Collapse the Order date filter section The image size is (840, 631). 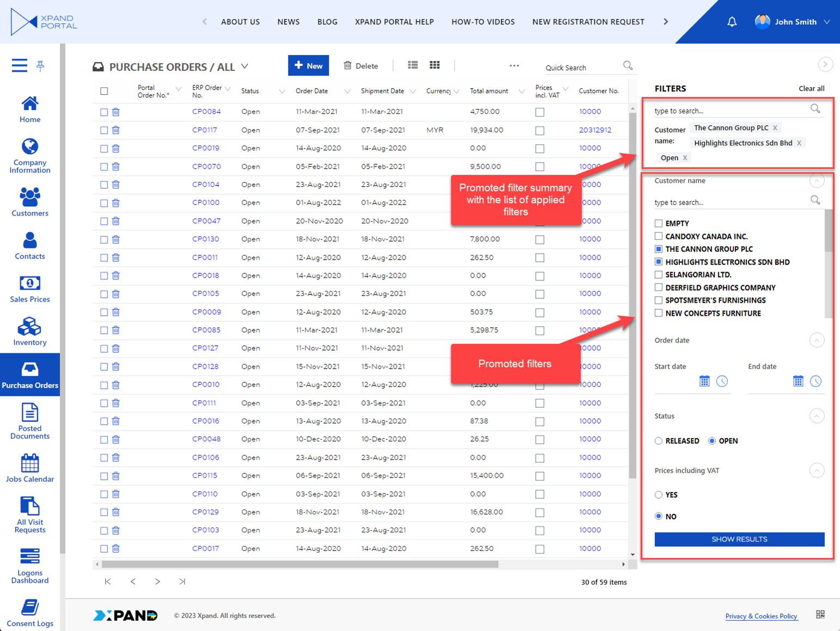816,340
